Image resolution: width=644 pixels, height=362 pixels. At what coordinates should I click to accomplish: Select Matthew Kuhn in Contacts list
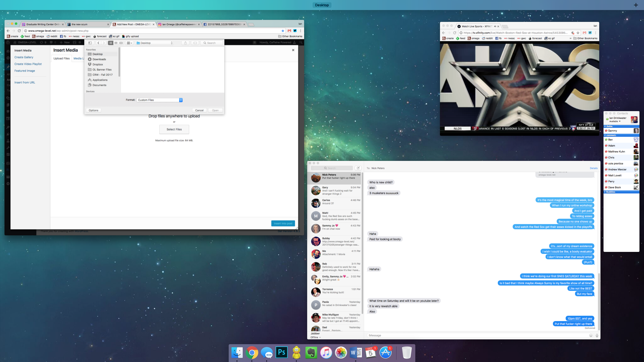tap(621, 152)
